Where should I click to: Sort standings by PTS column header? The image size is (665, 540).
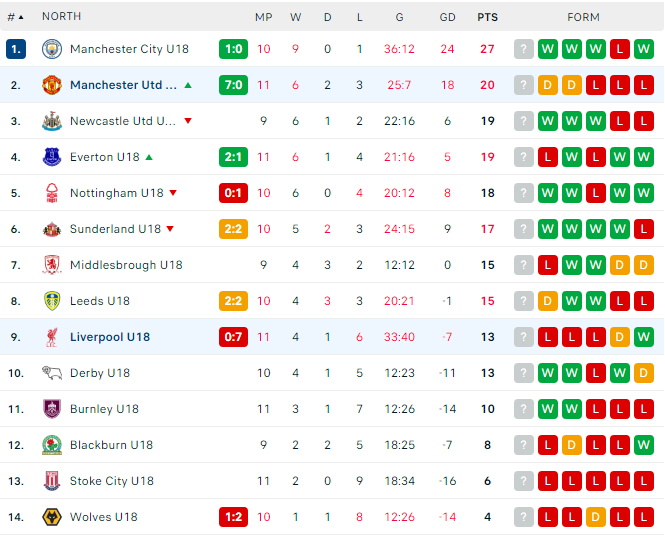487,17
